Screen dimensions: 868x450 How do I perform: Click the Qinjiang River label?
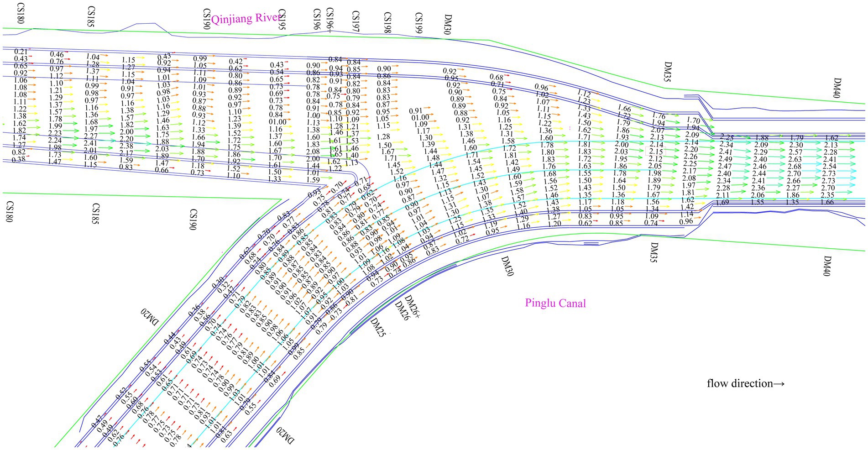pyautogui.click(x=246, y=19)
